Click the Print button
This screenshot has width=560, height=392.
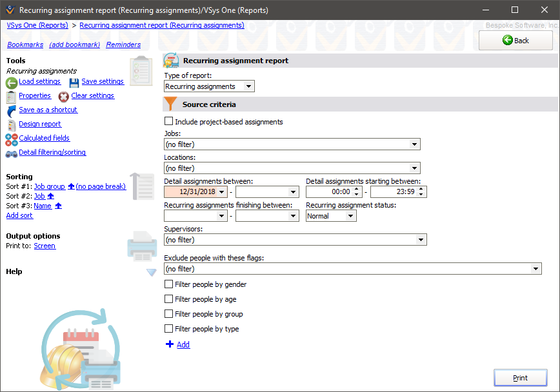[520, 378]
